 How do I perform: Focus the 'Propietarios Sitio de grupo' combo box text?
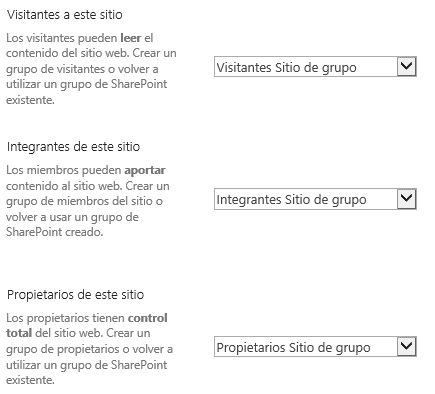tap(293, 348)
